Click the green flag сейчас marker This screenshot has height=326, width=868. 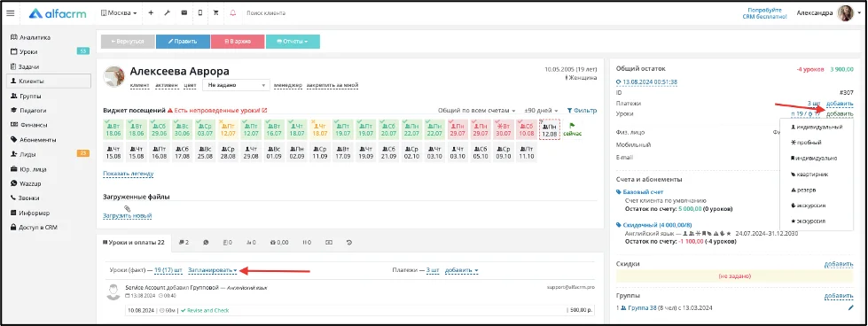pyautogui.click(x=572, y=129)
